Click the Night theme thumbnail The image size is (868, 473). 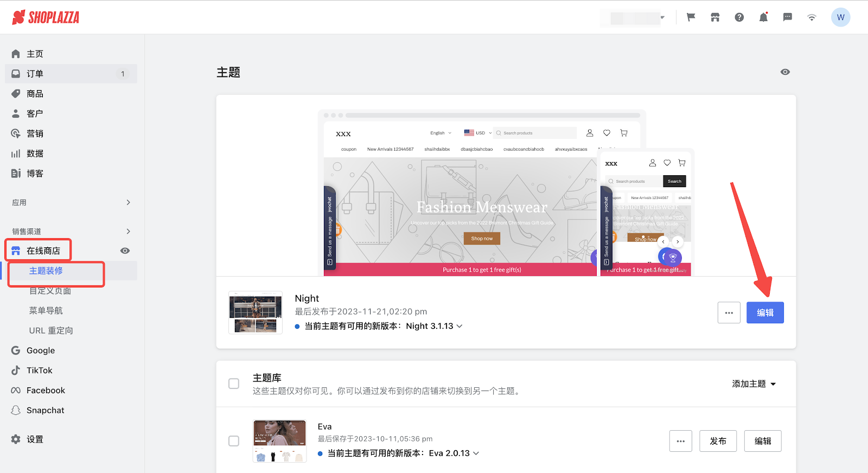256,312
